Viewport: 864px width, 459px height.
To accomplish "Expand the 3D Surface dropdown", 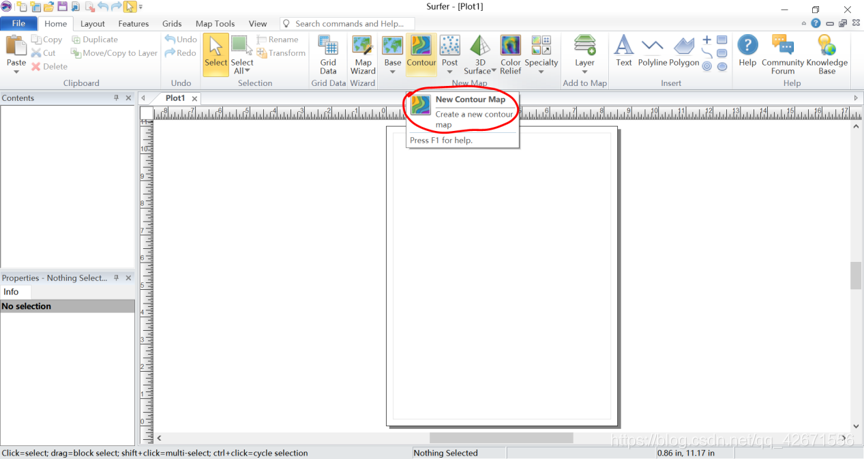I will [x=494, y=71].
